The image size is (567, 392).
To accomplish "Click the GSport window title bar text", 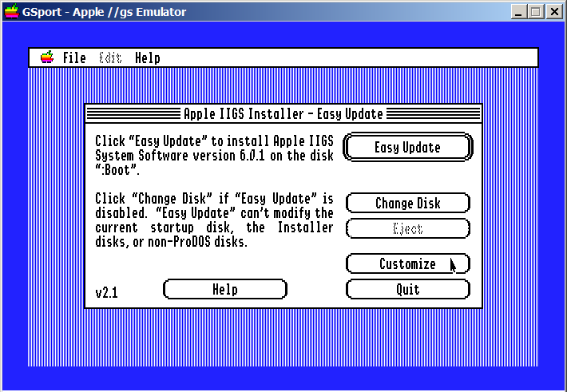I will (x=105, y=12).
